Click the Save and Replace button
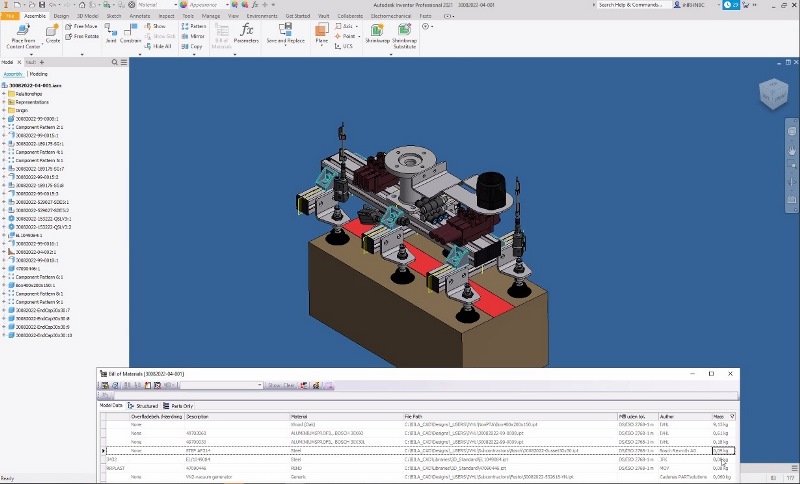 coord(284,33)
